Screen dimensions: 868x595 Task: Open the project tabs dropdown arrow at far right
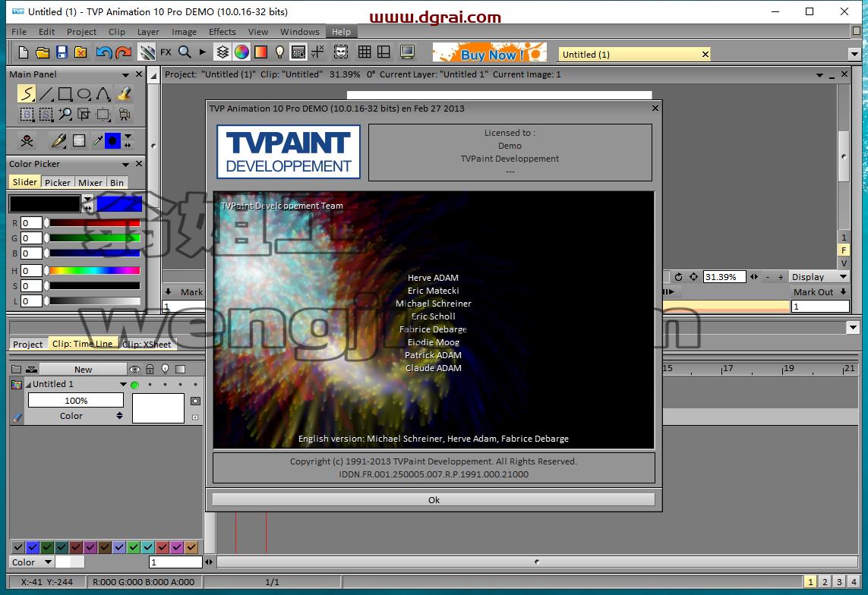tap(854, 54)
